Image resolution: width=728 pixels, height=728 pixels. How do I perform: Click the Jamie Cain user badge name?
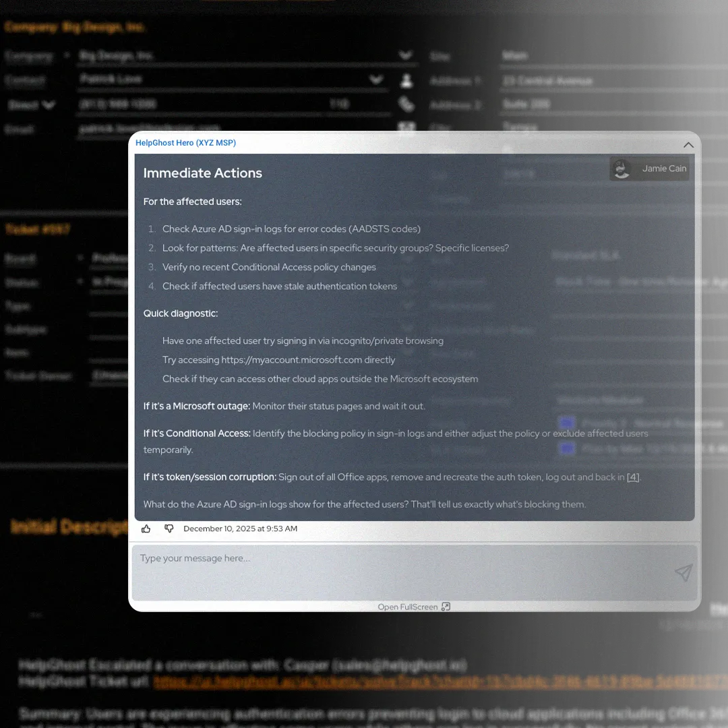point(664,169)
